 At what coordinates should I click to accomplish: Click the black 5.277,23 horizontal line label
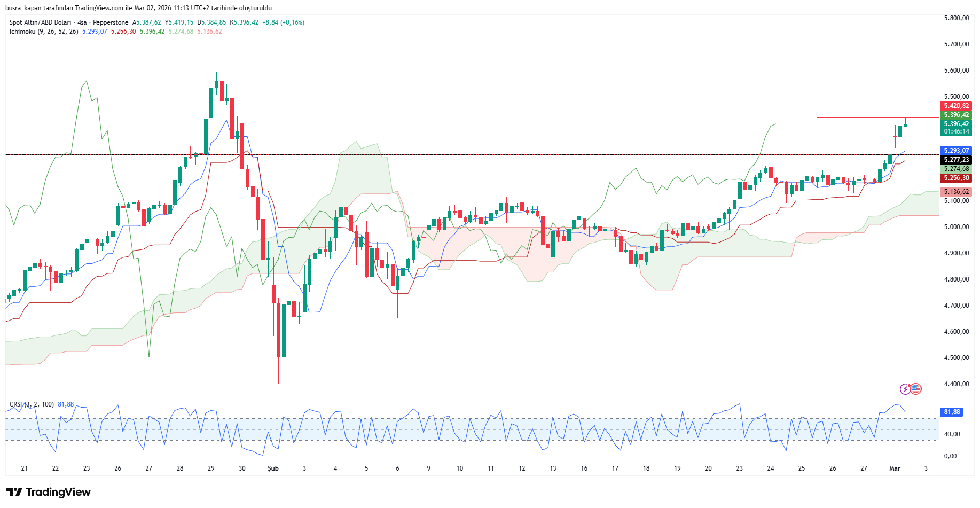pyautogui.click(x=955, y=160)
